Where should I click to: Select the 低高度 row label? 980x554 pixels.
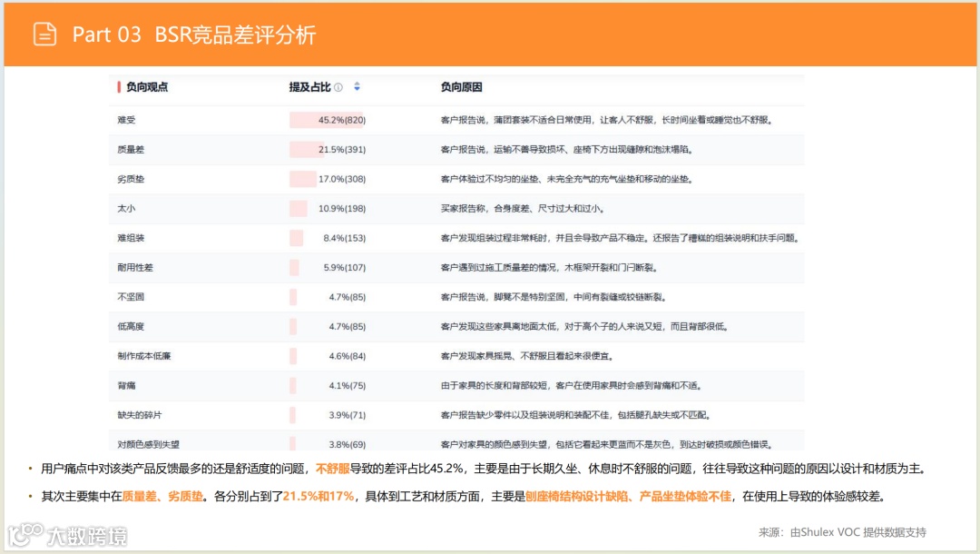tap(131, 326)
